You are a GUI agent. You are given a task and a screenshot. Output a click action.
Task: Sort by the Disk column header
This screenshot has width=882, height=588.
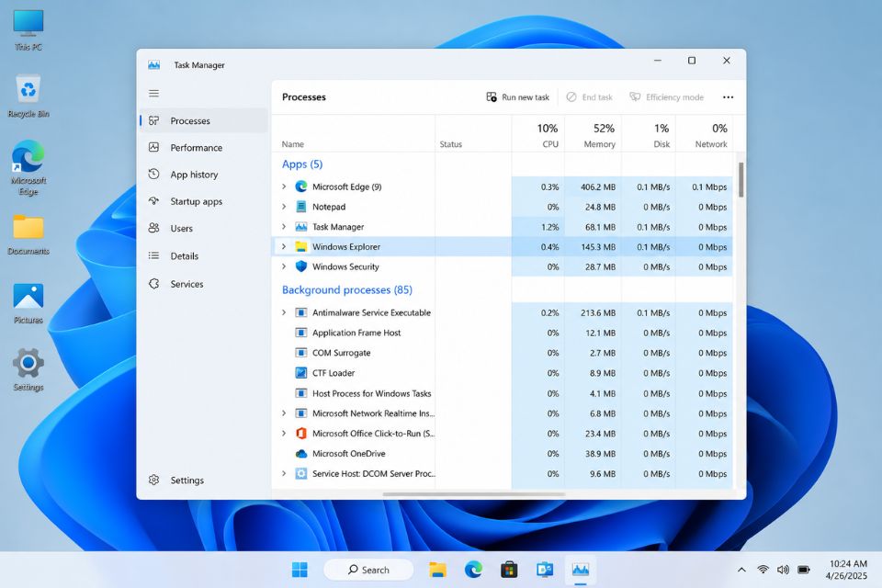pyautogui.click(x=649, y=134)
